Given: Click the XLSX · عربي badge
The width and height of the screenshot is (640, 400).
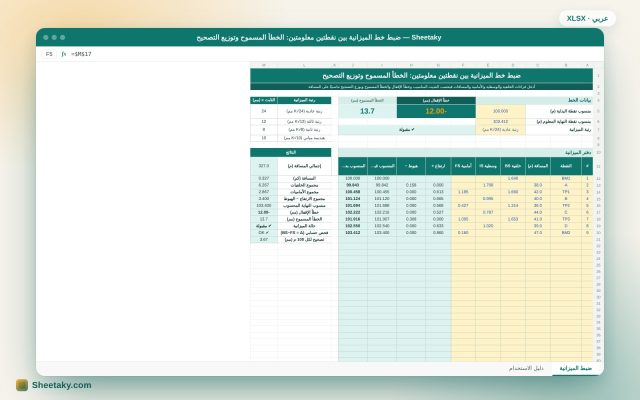Looking at the screenshot, I should pyautogui.click(x=587, y=19).
